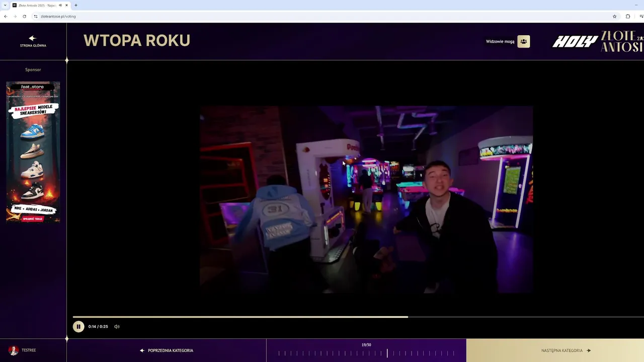This screenshot has width=644, height=362.
Task: Select the highlighted category marker 19/30
Action: coord(387,353)
